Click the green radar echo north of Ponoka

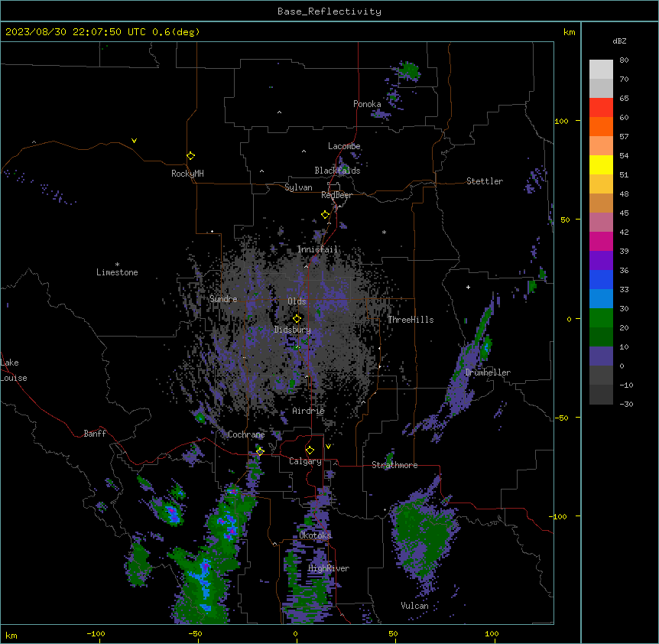[408, 70]
